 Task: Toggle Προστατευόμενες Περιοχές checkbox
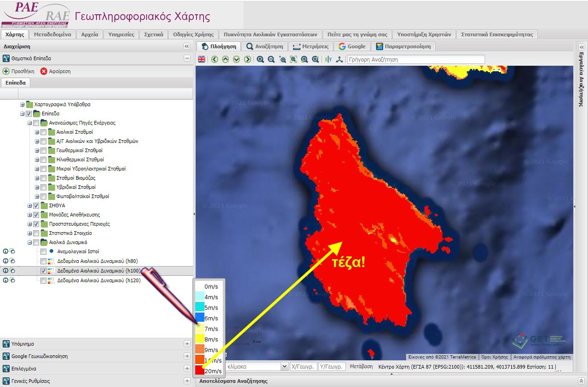(36, 224)
